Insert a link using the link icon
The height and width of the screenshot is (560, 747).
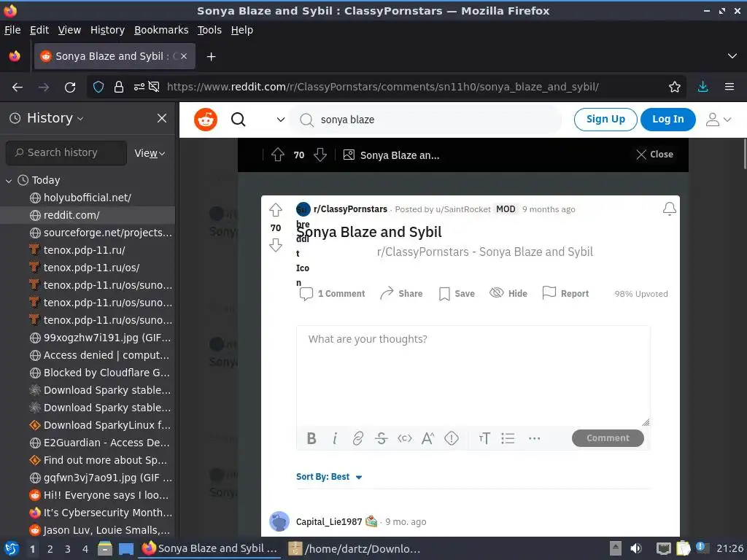point(357,438)
